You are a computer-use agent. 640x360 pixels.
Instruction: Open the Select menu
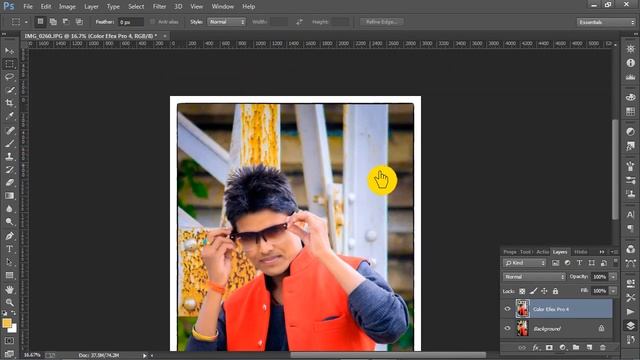tap(136, 7)
